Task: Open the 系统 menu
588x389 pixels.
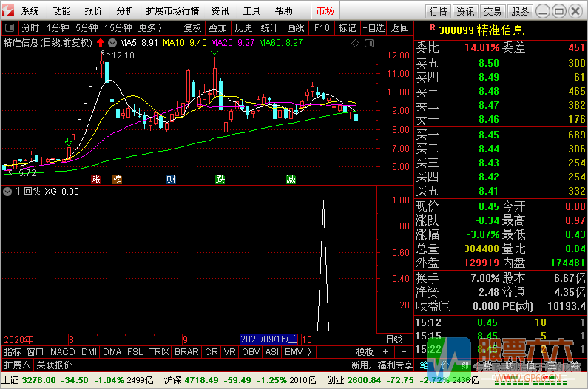Action: pyautogui.click(x=30, y=11)
